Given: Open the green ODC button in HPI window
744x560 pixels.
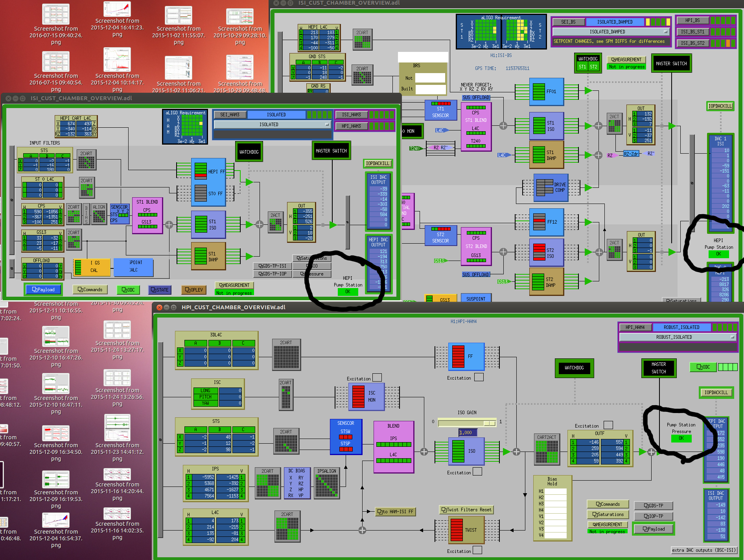Looking at the screenshot, I should click(x=703, y=367).
